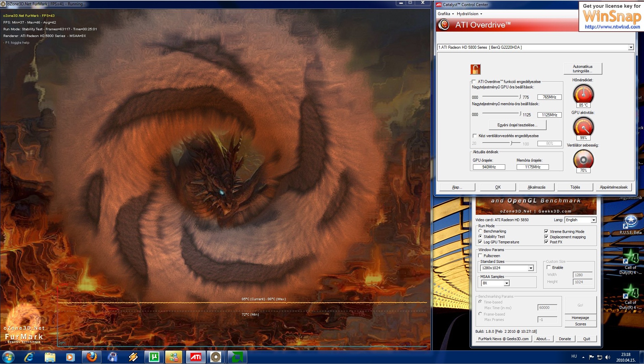This screenshot has width=644, height=364.
Task: Toggle Post FX checkbox
Action: tap(546, 242)
